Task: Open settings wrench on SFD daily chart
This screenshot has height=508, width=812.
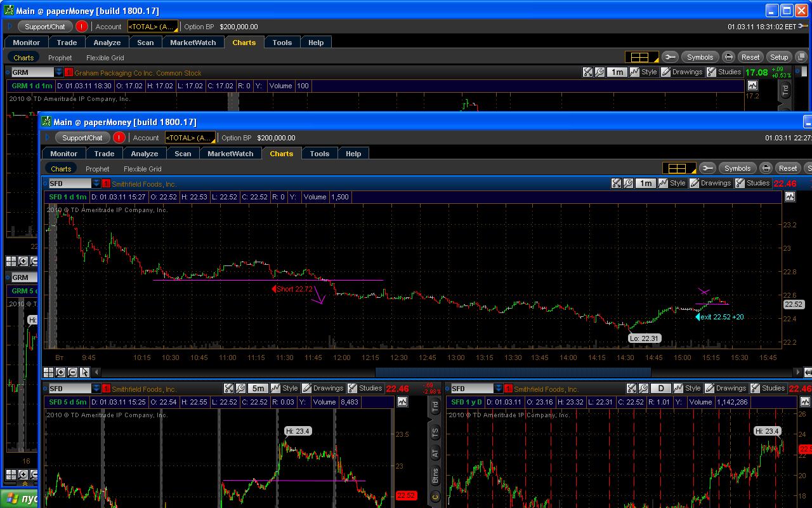Action: tap(643, 388)
